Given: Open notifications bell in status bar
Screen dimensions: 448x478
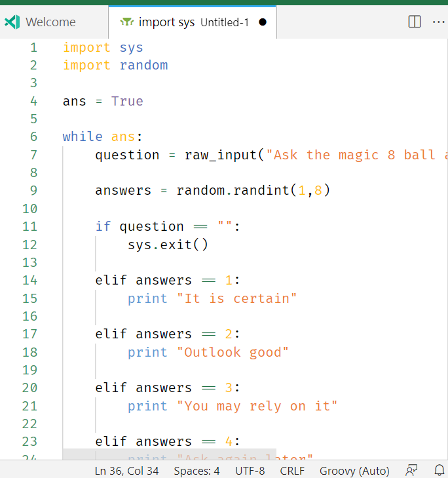Looking at the screenshot, I should coord(439,470).
